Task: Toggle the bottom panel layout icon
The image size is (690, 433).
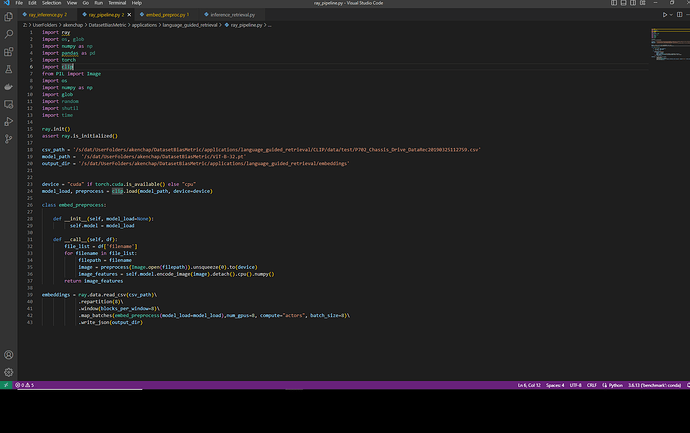Action: (x=624, y=3)
